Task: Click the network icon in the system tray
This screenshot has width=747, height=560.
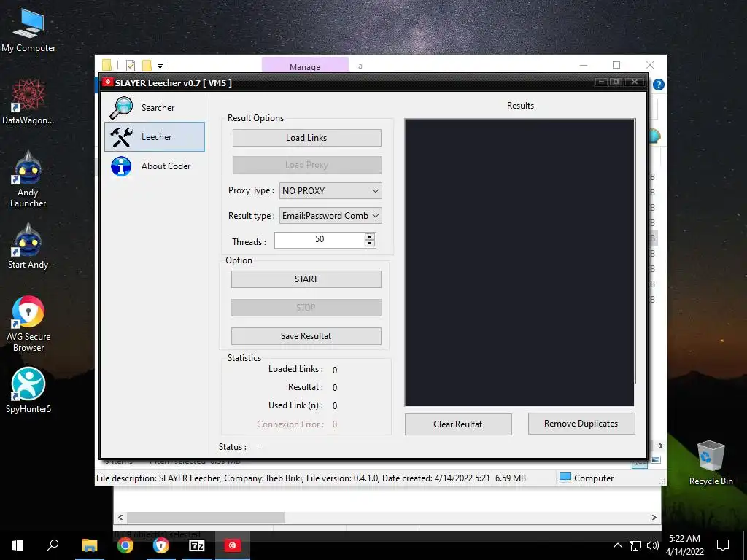Action: (635, 545)
